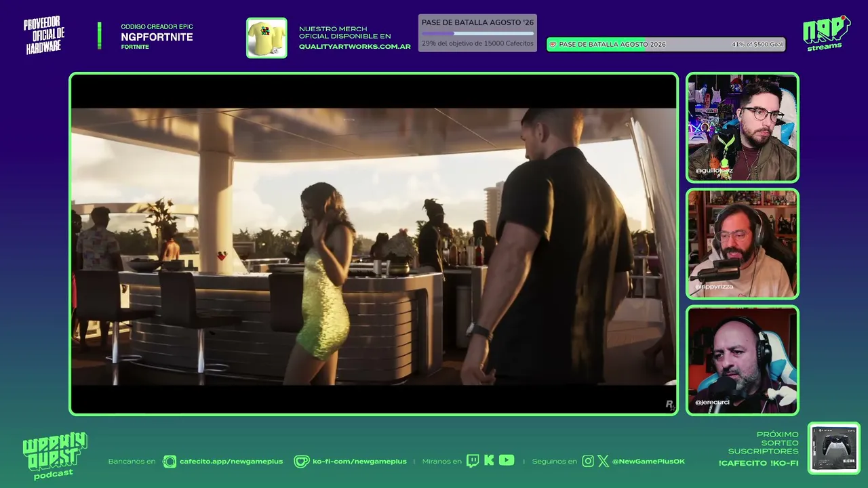The image size is (868, 488).
Task: Click the Ko-fi $500 goal progress bar
Action: pyautogui.click(x=666, y=44)
